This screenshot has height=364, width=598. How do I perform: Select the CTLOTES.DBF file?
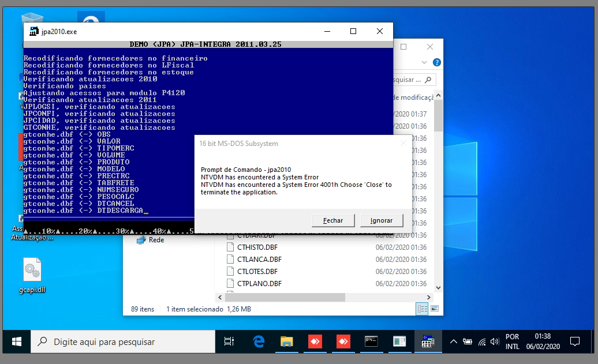(257, 272)
